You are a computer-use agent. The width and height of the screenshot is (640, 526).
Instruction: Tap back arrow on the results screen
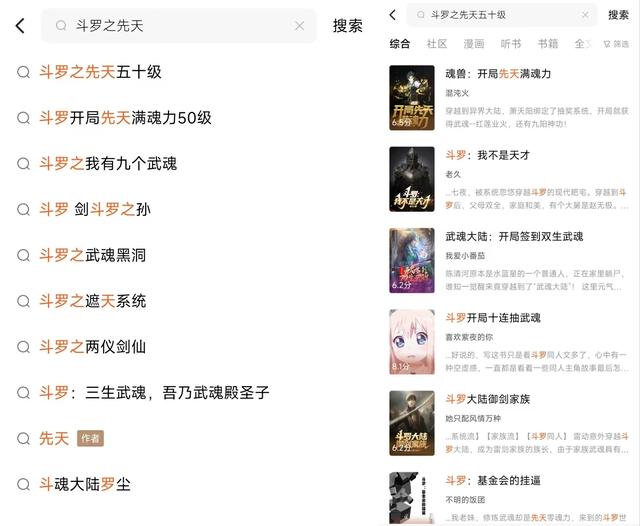click(x=393, y=15)
